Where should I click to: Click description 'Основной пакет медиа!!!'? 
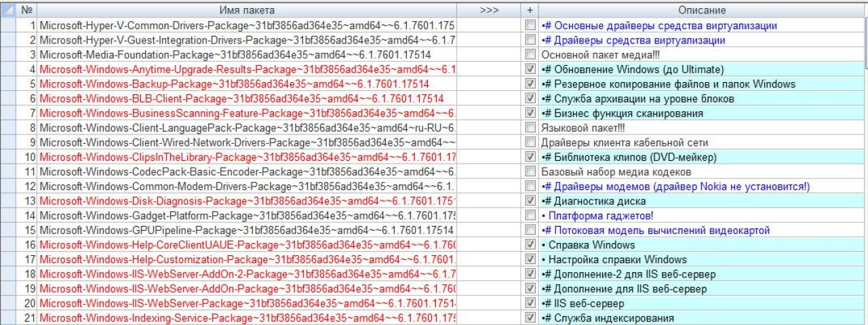[600, 55]
